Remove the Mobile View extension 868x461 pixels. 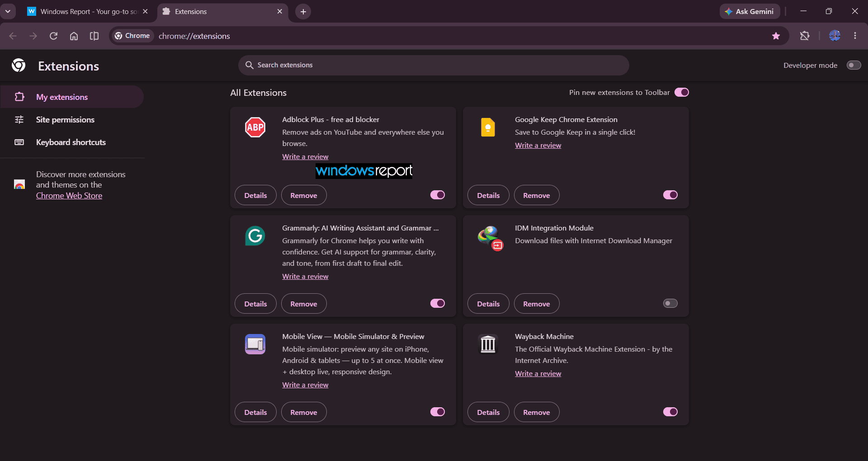[x=304, y=412]
